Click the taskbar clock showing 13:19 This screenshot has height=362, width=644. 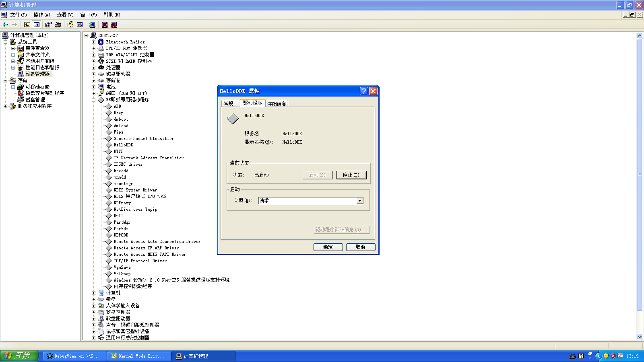632,356
